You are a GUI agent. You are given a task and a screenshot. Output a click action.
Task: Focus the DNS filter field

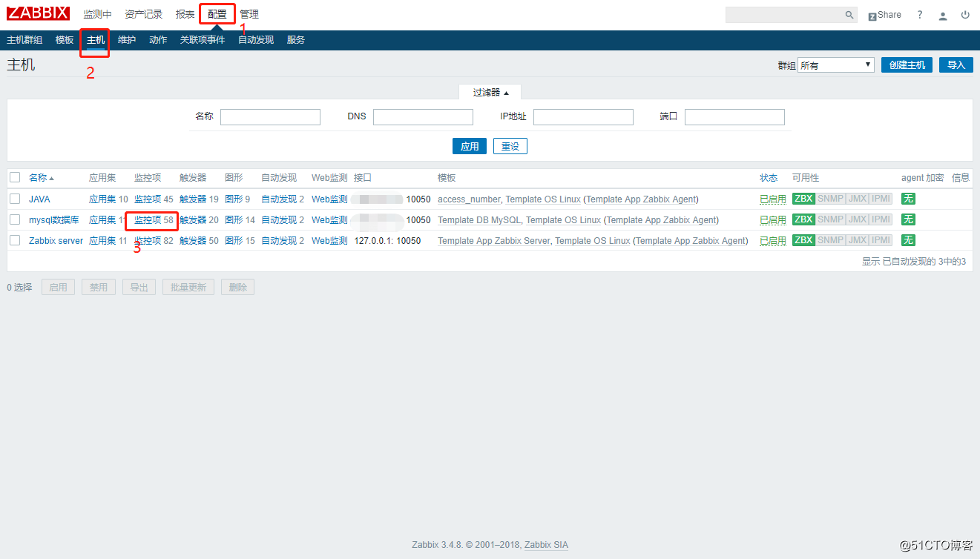point(423,117)
